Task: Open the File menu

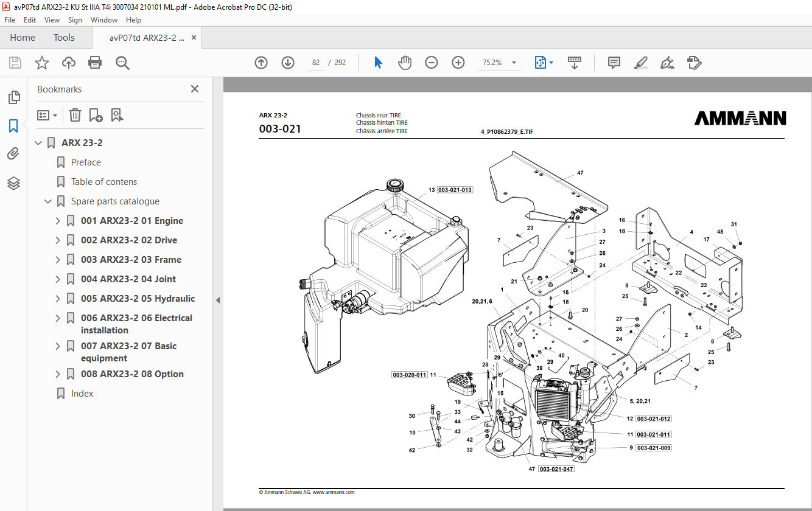Action: pos(10,20)
